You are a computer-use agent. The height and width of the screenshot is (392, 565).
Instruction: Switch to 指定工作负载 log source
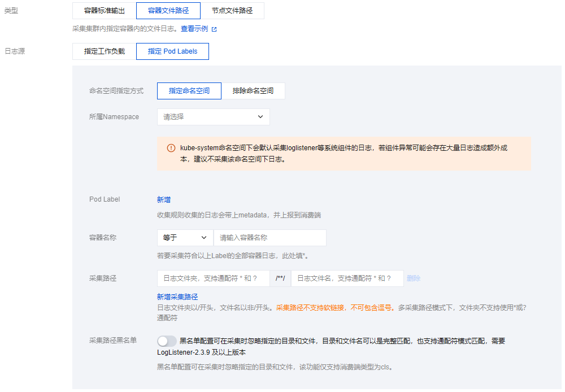[105, 51]
